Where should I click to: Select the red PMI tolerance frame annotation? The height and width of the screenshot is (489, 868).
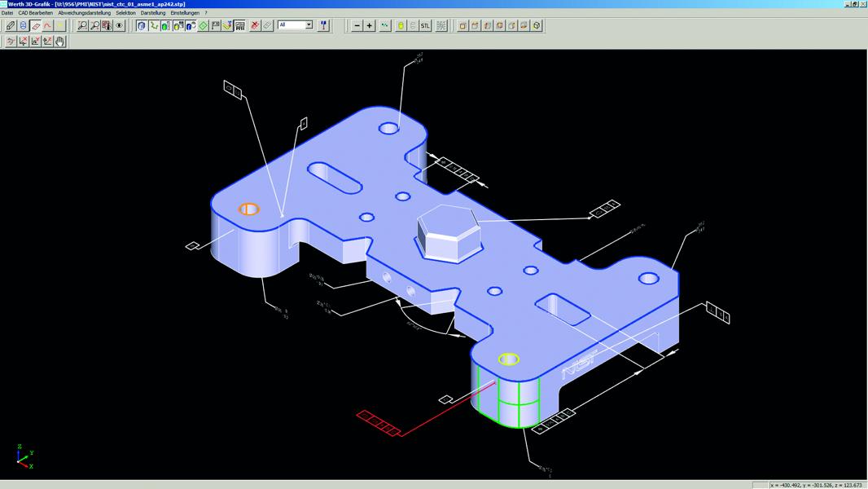(379, 424)
